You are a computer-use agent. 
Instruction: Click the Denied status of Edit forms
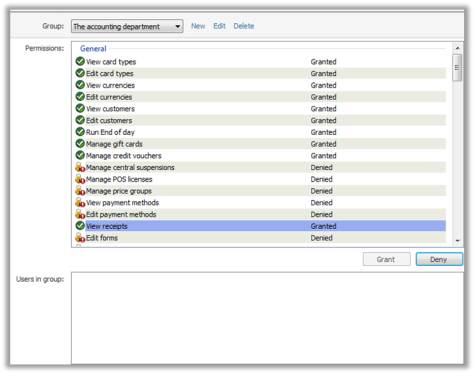321,238
